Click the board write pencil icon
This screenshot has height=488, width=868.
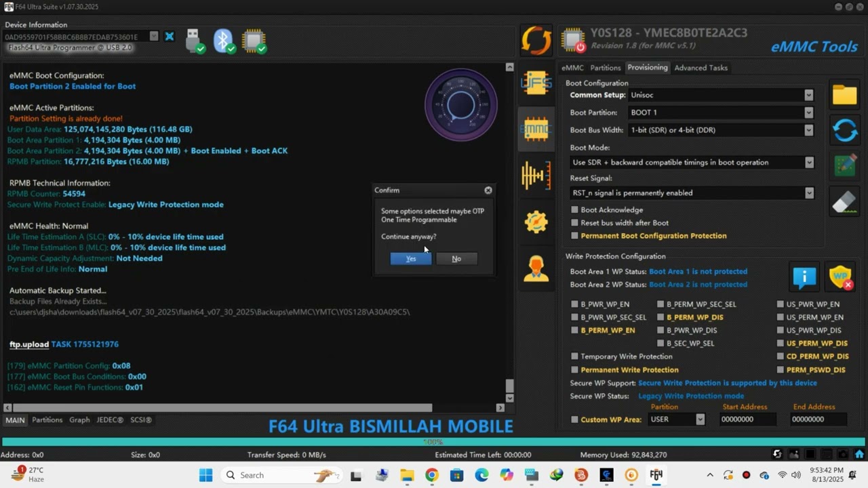(x=845, y=166)
